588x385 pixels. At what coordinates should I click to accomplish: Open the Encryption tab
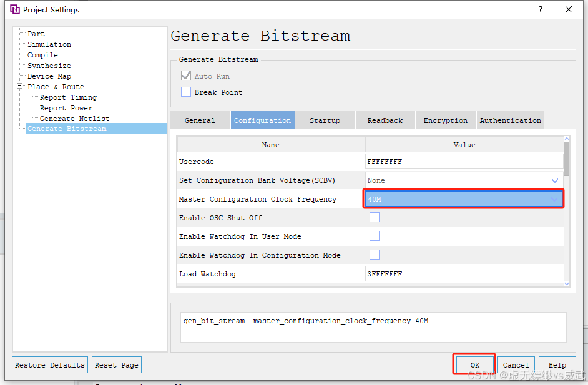[446, 120]
